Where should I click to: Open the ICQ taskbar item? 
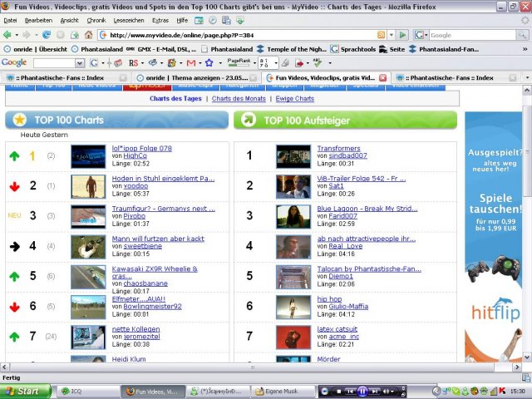tap(86, 392)
